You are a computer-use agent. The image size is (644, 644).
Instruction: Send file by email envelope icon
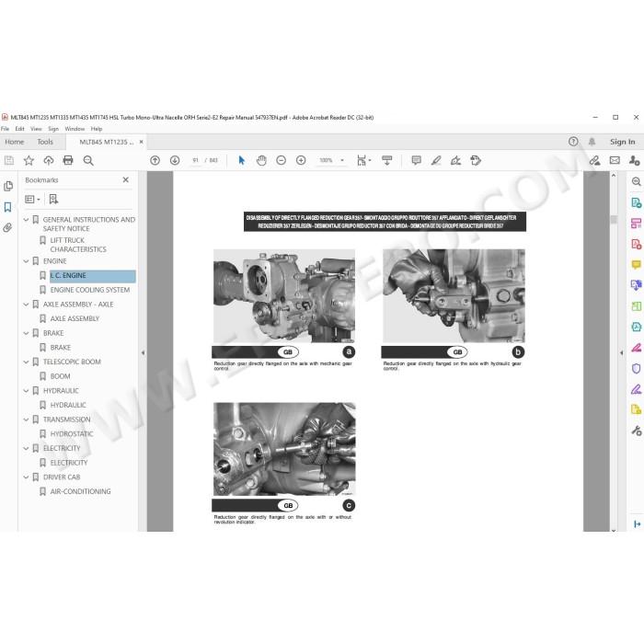(x=615, y=161)
